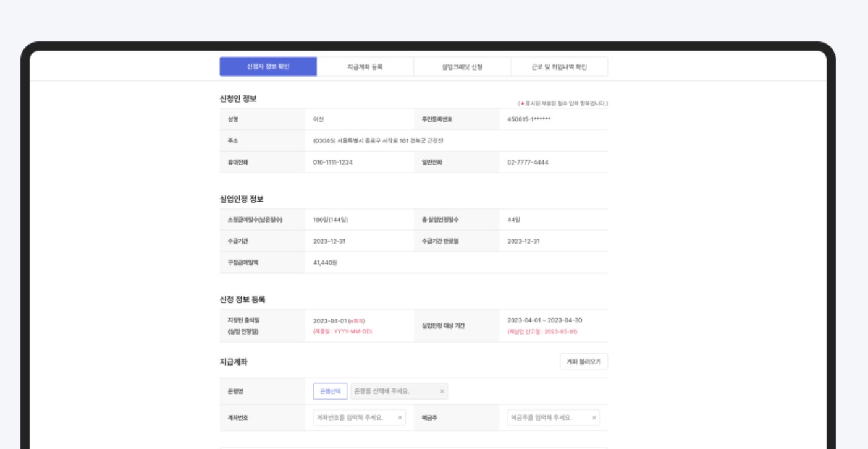Click the mobile number 010-1111-1234
This screenshot has height=449, width=868.
pyautogui.click(x=333, y=162)
